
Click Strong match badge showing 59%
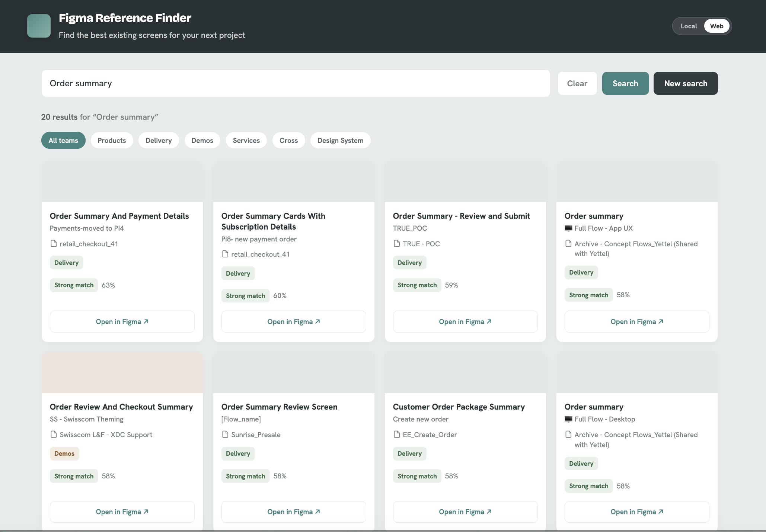(x=417, y=285)
